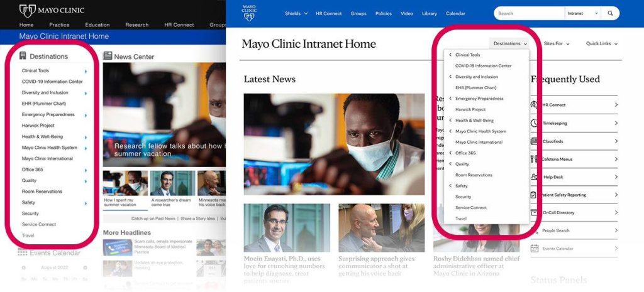The height and width of the screenshot is (292, 644).
Task: Open A researcher's dream come true thumbnail
Action: pos(172,183)
